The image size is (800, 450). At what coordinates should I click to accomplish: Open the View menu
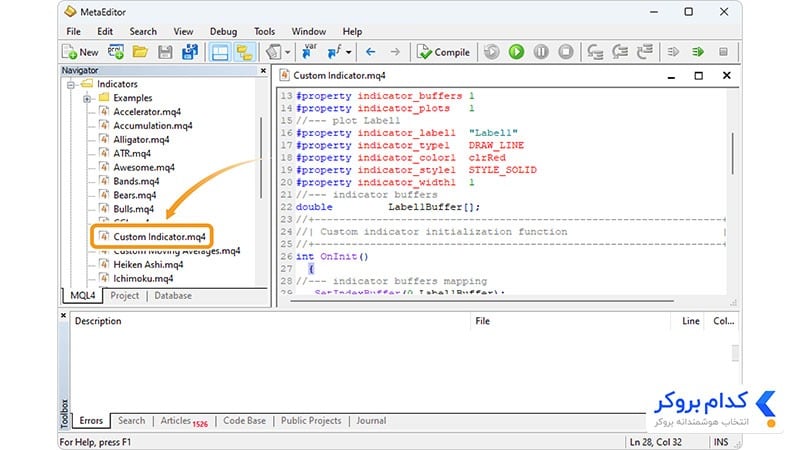(183, 32)
